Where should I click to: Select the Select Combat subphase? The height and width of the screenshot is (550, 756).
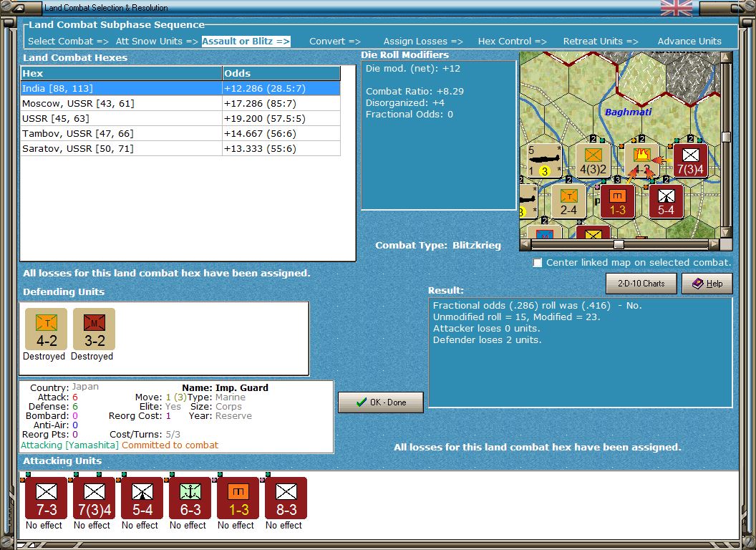coord(68,42)
